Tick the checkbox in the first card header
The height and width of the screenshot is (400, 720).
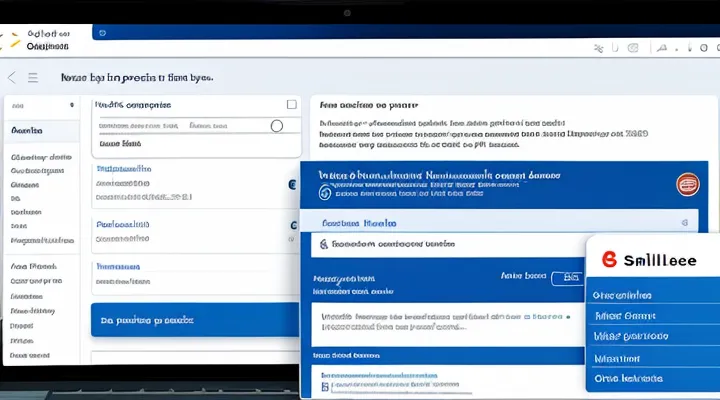click(x=291, y=104)
